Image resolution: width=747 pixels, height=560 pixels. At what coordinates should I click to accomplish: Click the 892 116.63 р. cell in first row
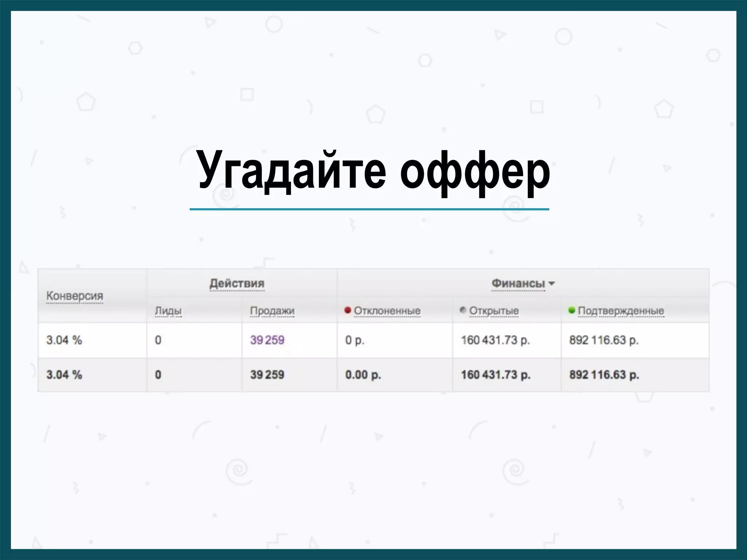tap(604, 340)
